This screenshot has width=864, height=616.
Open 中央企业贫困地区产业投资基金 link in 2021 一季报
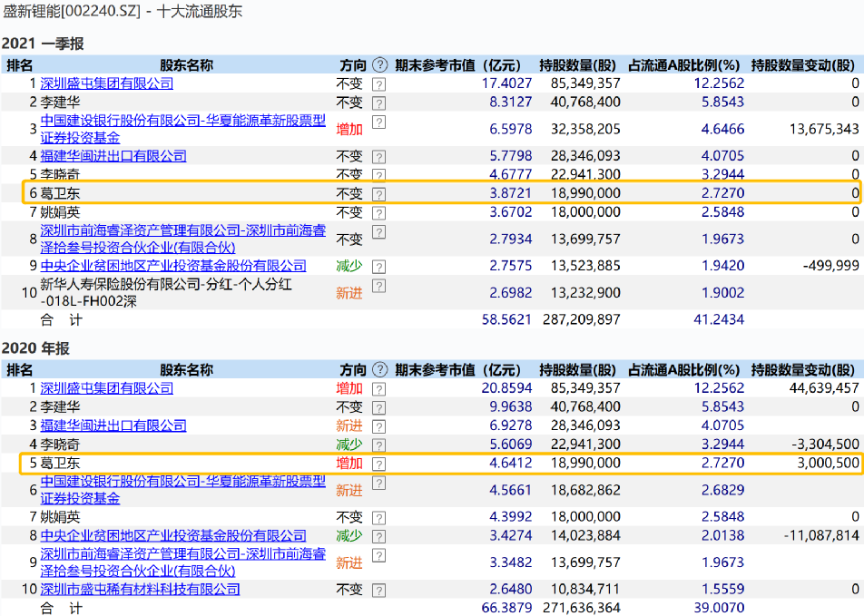[173, 266]
